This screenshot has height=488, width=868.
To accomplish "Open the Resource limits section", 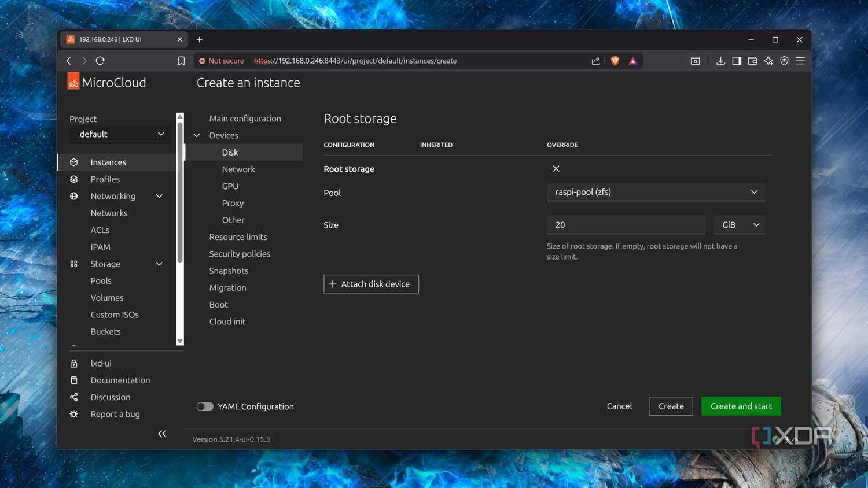I will (x=238, y=237).
